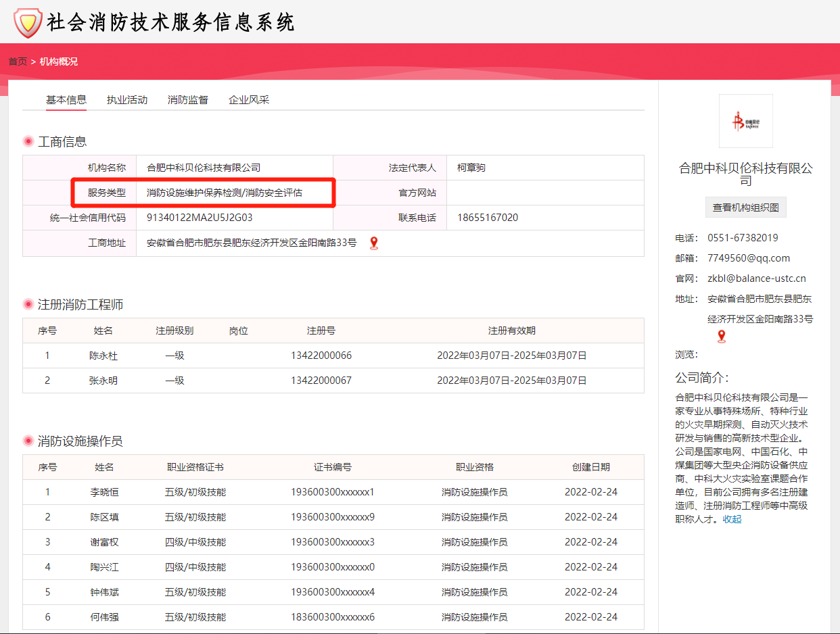Open the 执业活动 tab
This screenshot has height=634, width=840.
(127, 100)
